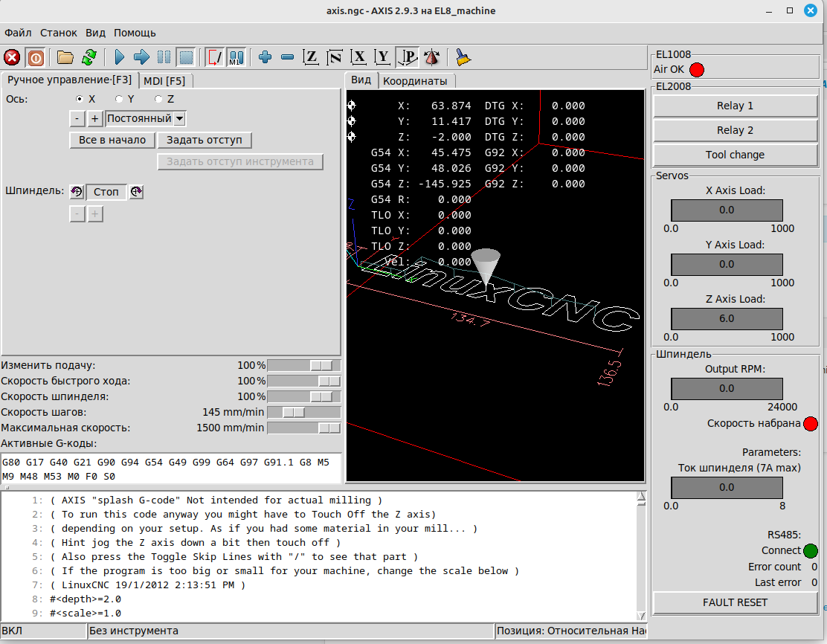Click the Connect green indicator

click(x=811, y=550)
